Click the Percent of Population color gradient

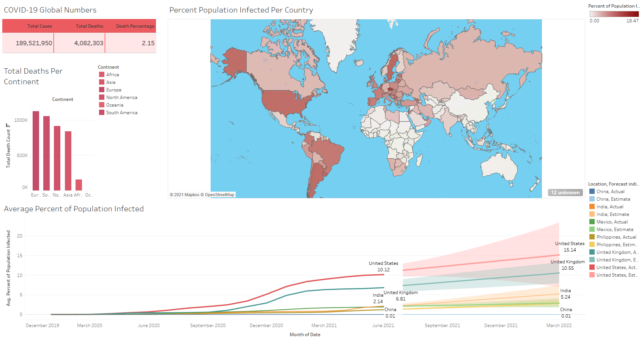[614, 14]
